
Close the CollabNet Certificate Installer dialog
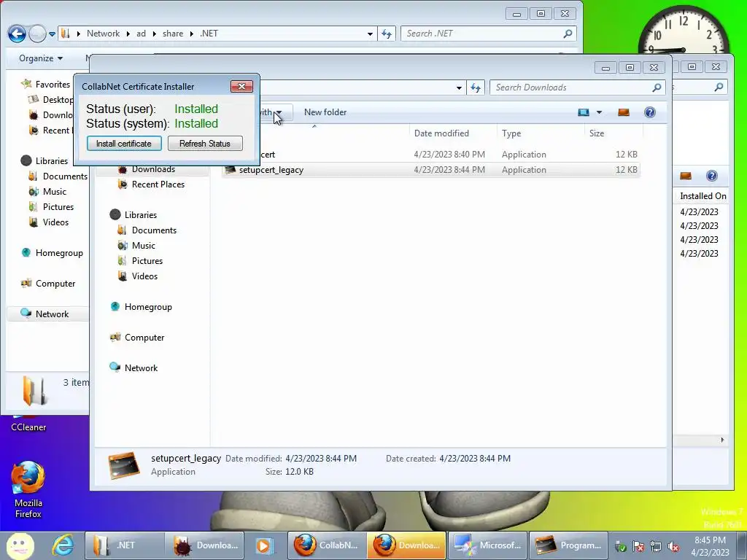tap(241, 86)
